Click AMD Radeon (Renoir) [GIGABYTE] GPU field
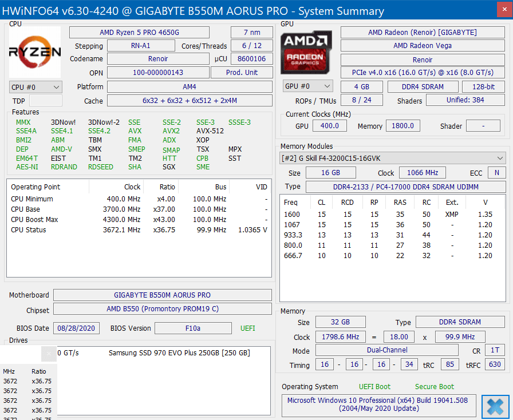513x420 pixels. tap(423, 33)
